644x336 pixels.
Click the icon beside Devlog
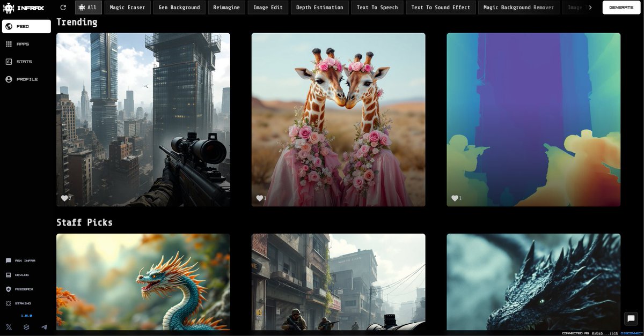[x=8, y=275]
